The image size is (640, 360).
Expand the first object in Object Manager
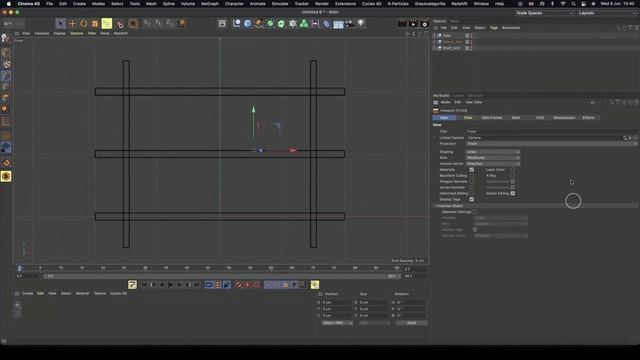coord(435,36)
